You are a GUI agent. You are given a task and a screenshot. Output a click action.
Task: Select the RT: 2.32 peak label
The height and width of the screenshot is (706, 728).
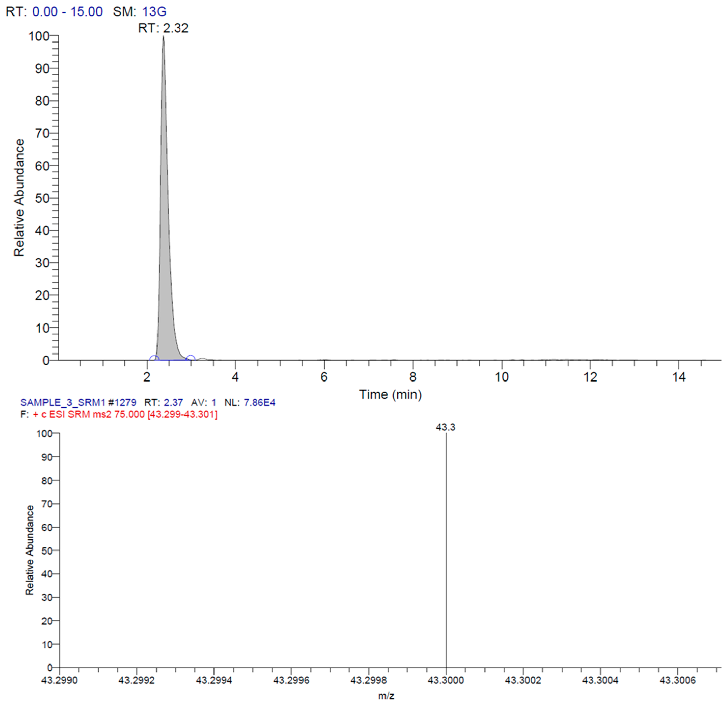pos(163,28)
